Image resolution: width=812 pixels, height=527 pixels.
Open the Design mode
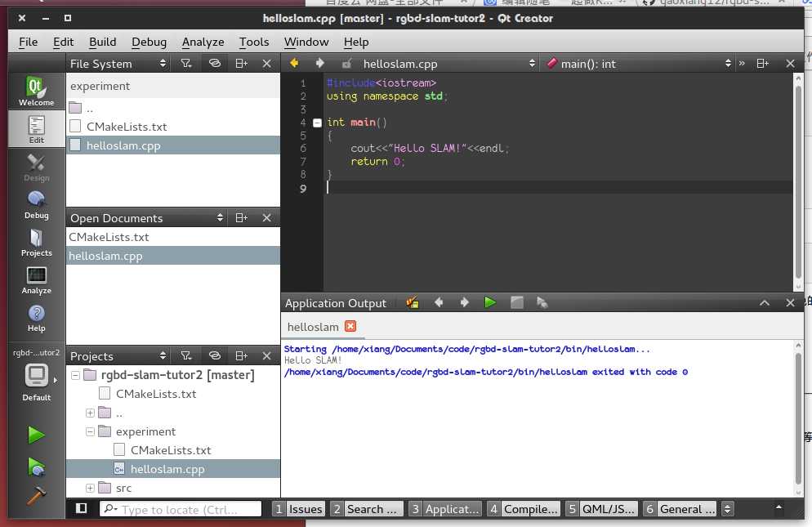point(36,167)
